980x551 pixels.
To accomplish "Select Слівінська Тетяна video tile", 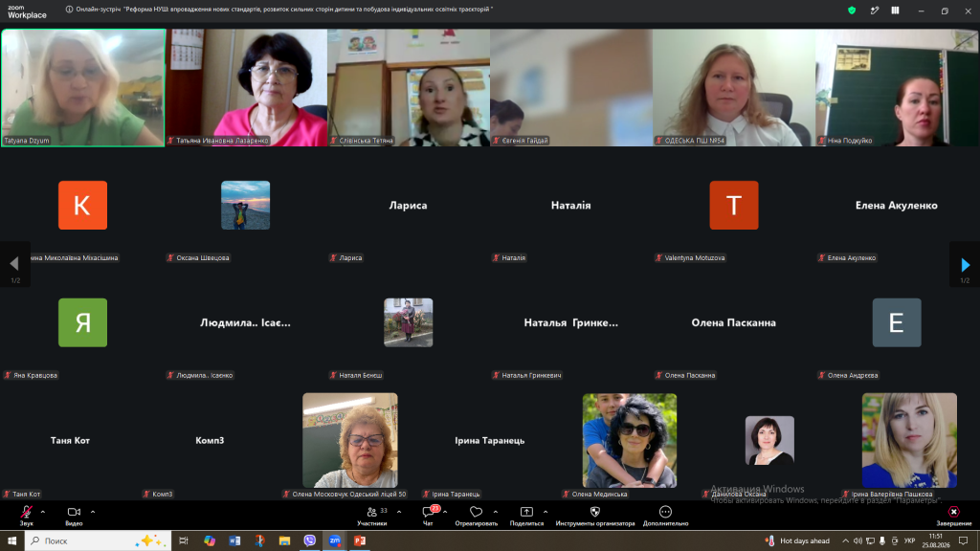I will [409, 87].
